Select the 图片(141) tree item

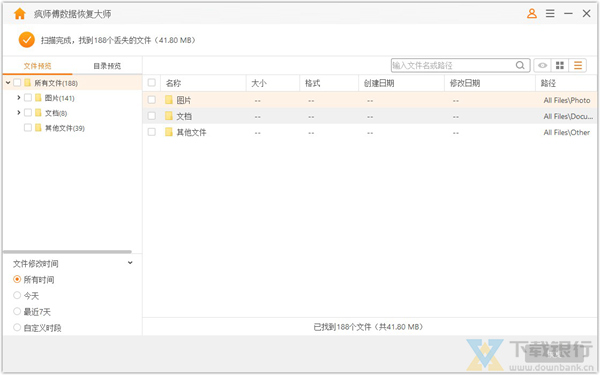59,98
